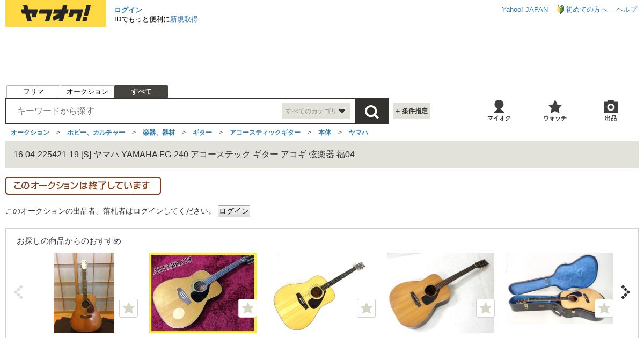Go to previous recommended items arrow
644x338 pixels.
(x=19, y=292)
